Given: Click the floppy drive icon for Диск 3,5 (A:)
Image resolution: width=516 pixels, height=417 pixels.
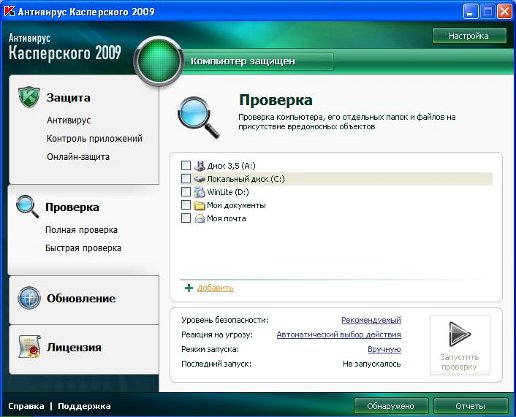Looking at the screenshot, I should coord(199,166).
